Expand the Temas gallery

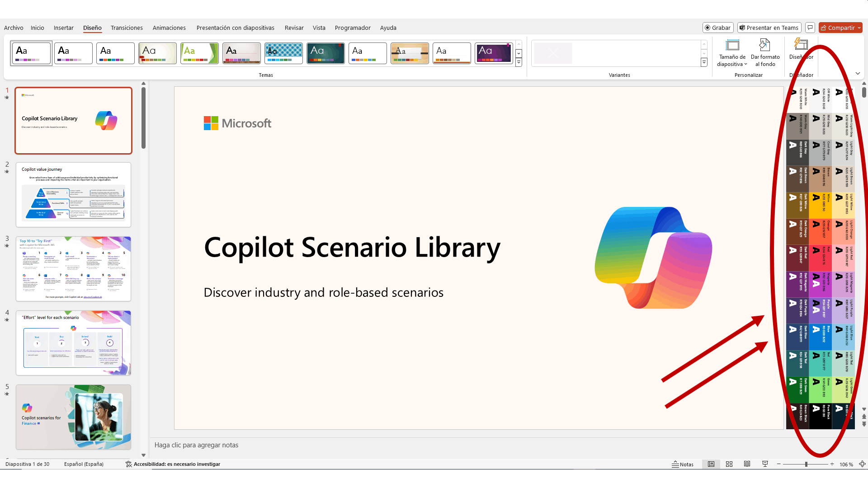[x=519, y=63]
